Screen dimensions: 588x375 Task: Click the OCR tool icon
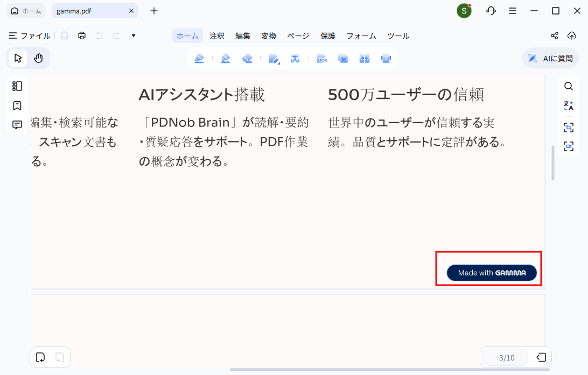[x=321, y=59]
